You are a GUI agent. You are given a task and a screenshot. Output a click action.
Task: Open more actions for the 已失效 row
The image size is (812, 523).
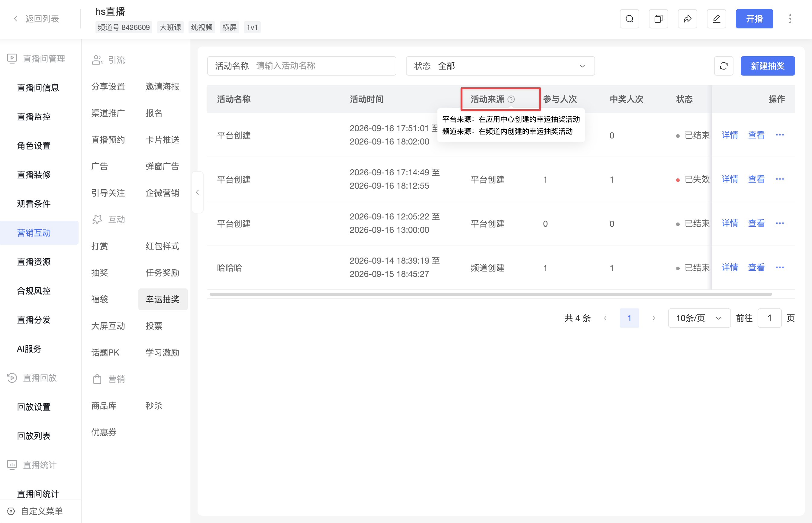pos(780,179)
